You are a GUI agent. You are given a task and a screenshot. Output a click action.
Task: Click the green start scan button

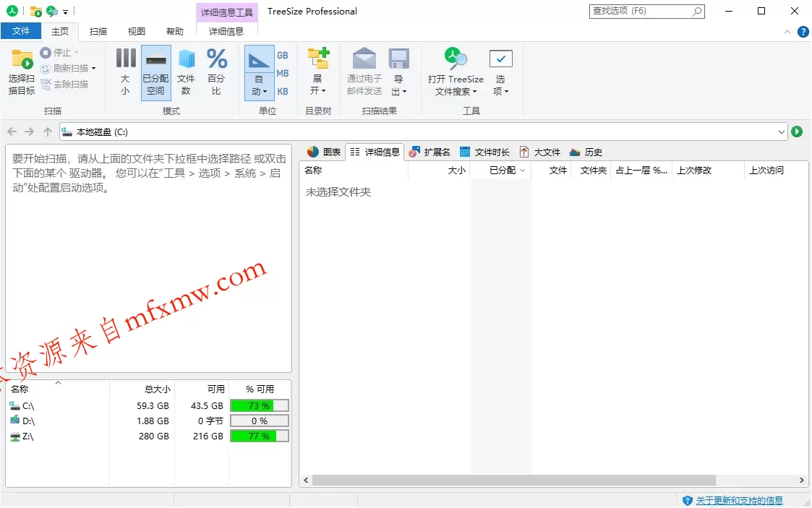point(797,132)
